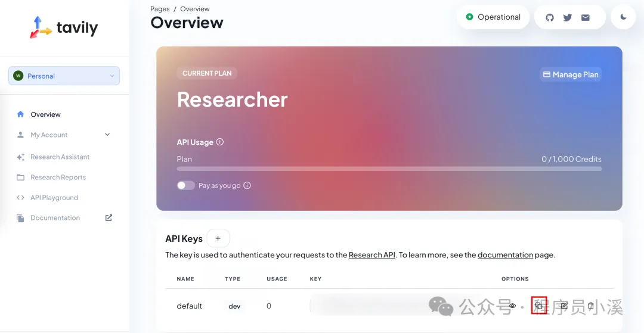644x333 pixels.
Task: Click the 'default' key name
Action: 190,306
